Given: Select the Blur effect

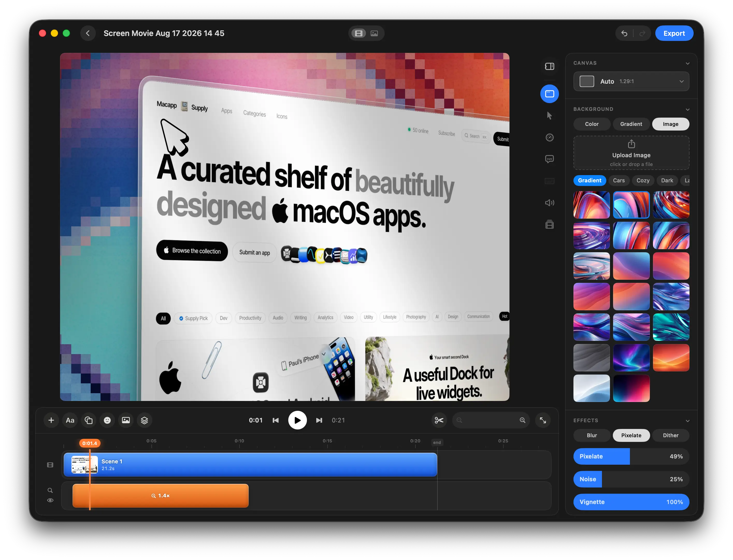Looking at the screenshot, I should (x=592, y=435).
